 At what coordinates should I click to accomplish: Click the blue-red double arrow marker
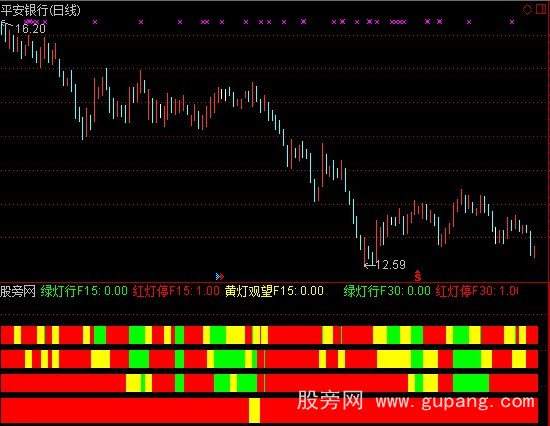220,277
